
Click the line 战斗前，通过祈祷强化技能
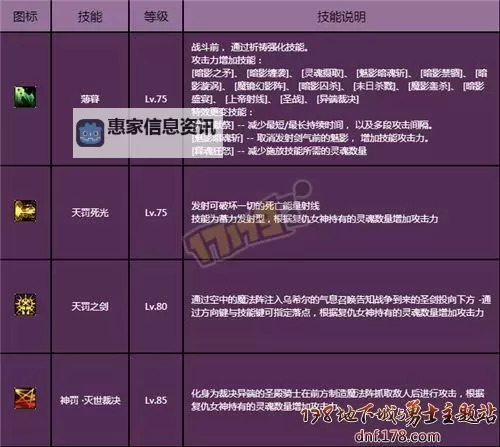pyautogui.click(x=250, y=47)
